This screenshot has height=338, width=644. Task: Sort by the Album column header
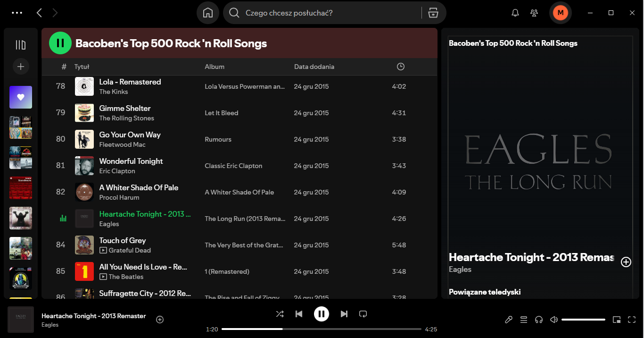coord(215,67)
